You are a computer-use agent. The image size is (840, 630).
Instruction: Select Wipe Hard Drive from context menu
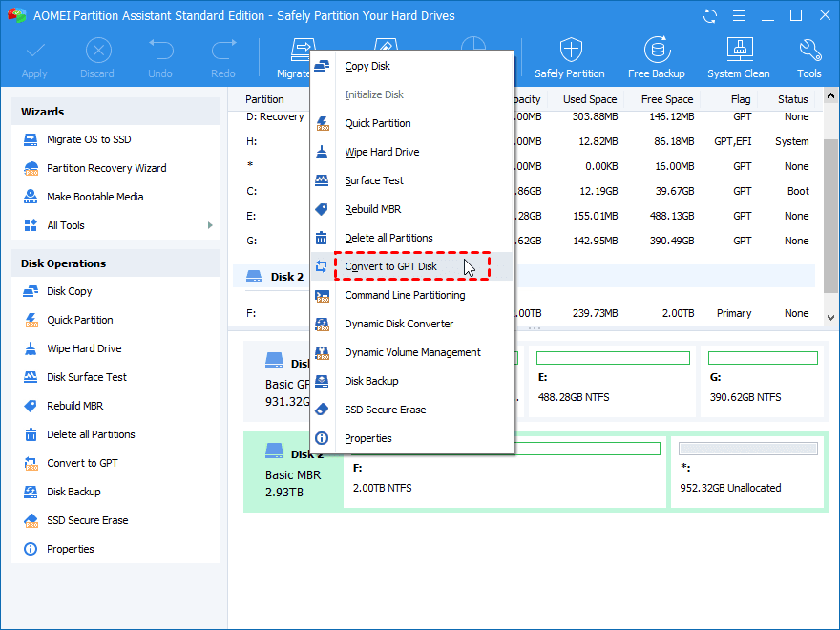click(382, 152)
